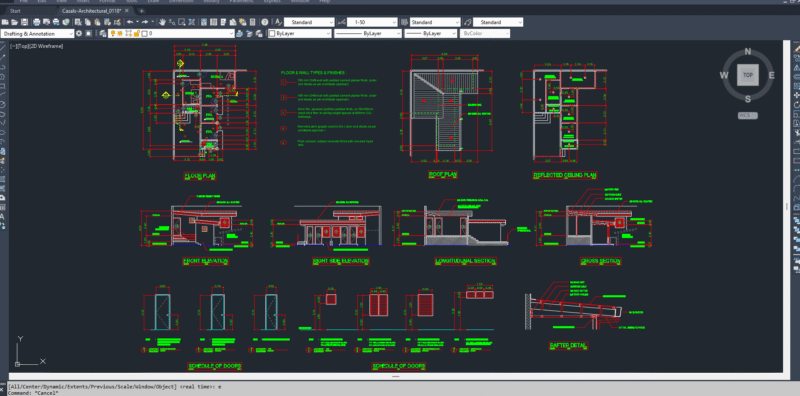Toggle layer 0 lock padlock icon
Viewport: 800px width, 396px height.
[x=137, y=33]
